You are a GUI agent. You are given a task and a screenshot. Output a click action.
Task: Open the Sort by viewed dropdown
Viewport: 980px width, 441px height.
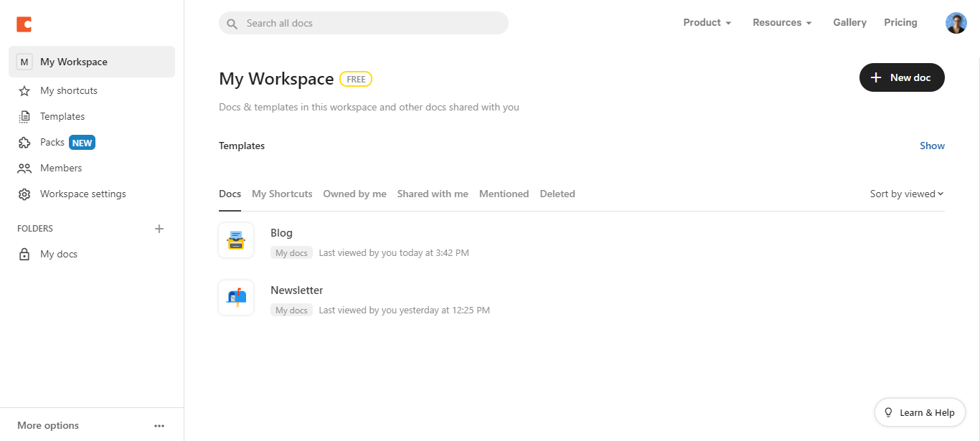tap(906, 194)
